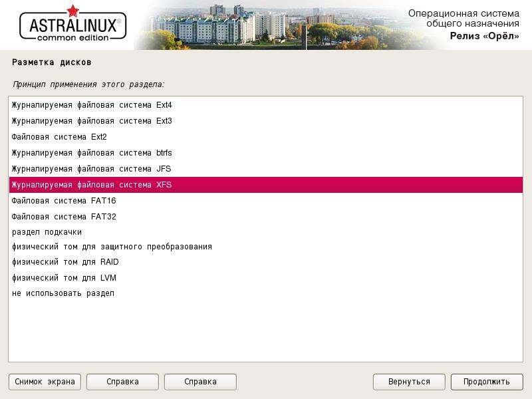Open 'Справка' help beside 'Снимок экрана'
The image size is (532, 399).
[122, 382]
